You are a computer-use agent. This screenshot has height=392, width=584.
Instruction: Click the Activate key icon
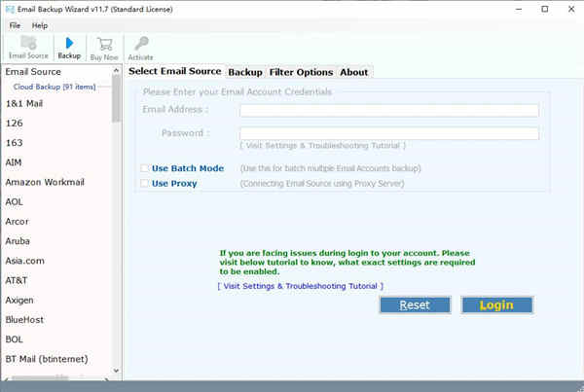pyautogui.click(x=141, y=44)
